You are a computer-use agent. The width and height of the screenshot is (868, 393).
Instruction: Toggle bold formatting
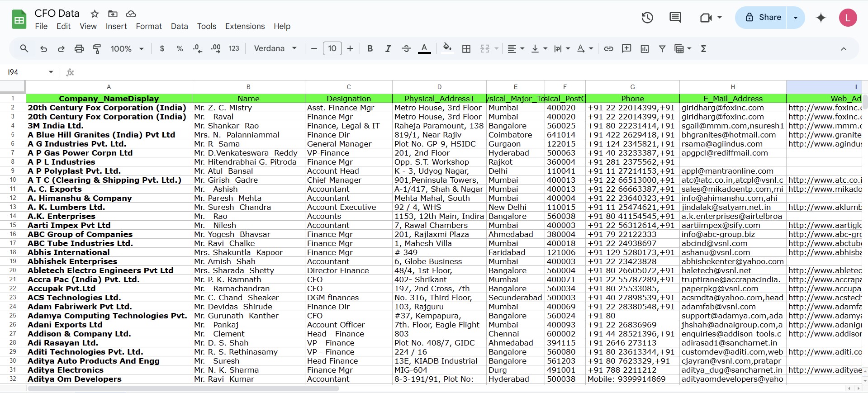[x=370, y=48]
